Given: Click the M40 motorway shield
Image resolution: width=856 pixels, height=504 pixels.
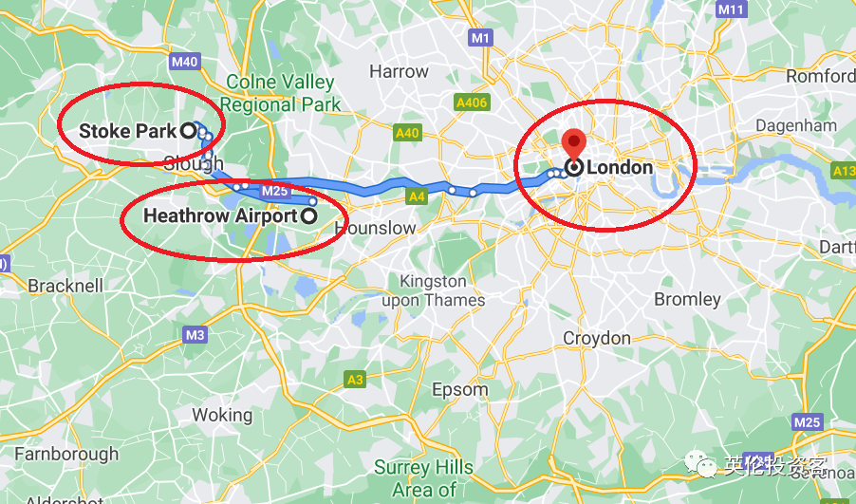Looking at the screenshot, I should coord(184,61).
